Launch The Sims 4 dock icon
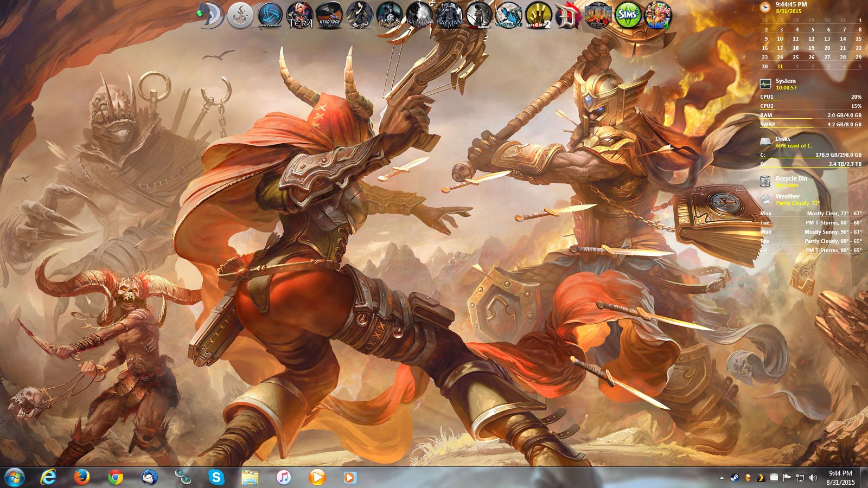Screen dimensions: 868x488 tap(658, 15)
